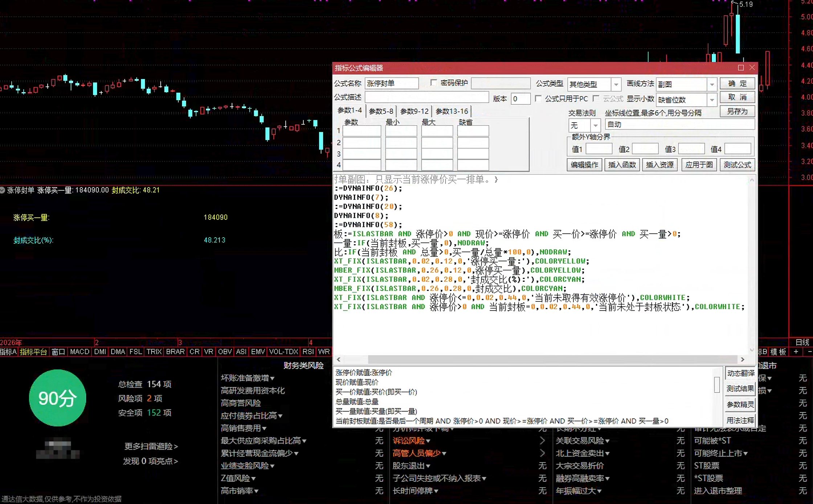Click 测试公式 button
813x504 pixels.
click(x=738, y=165)
